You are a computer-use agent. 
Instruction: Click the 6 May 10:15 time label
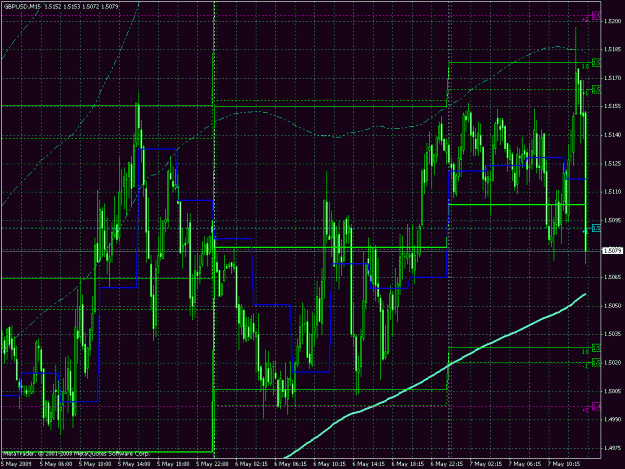click(329, 464)
